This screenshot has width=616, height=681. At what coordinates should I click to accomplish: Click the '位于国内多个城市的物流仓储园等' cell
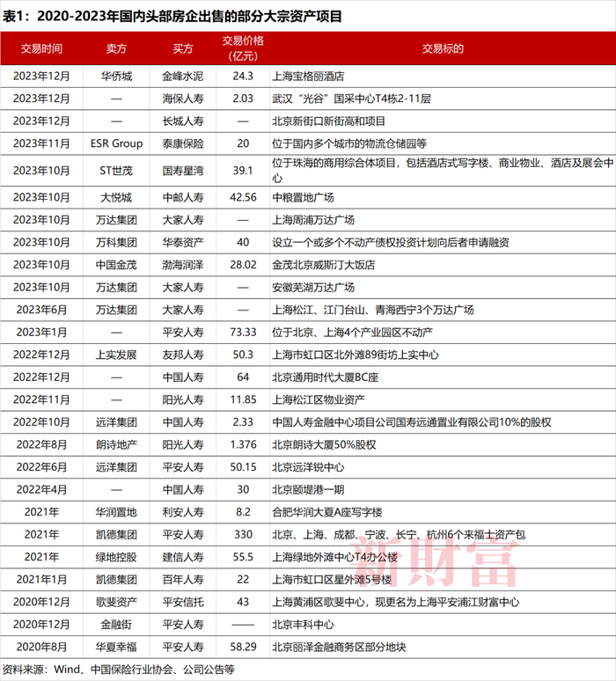[x=349, y=143]
